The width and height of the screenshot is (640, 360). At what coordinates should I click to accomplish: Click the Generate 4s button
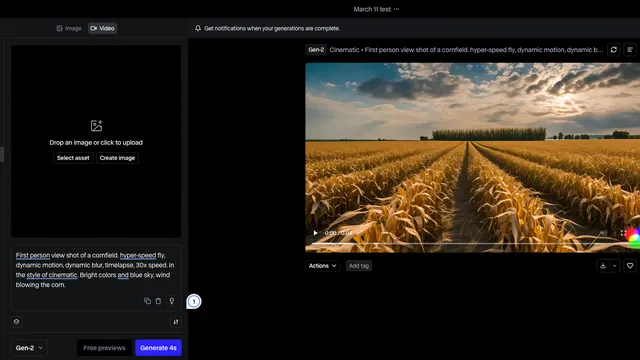(158, 348)
